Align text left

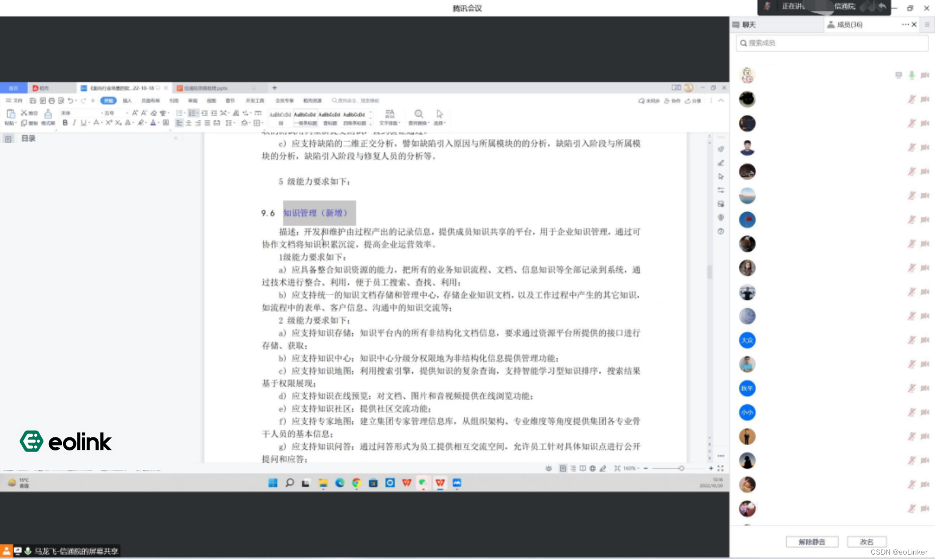pyautogui.click(x=179, y=123)
